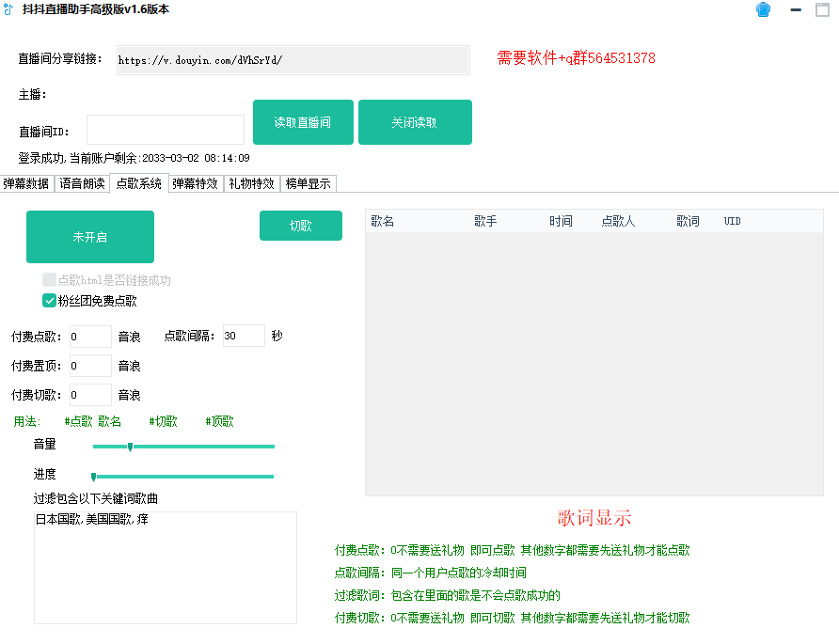Click the blue skin theme icon in title bar

[x=763, y=10]
